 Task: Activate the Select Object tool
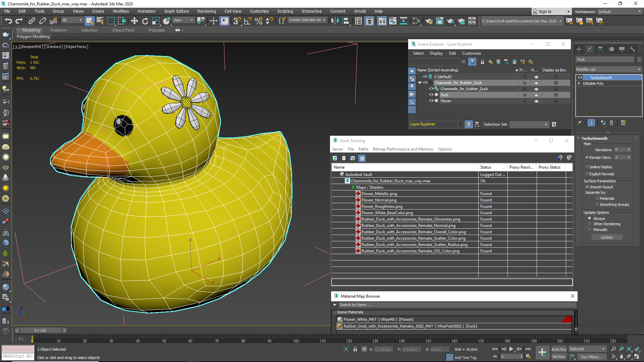89,21
